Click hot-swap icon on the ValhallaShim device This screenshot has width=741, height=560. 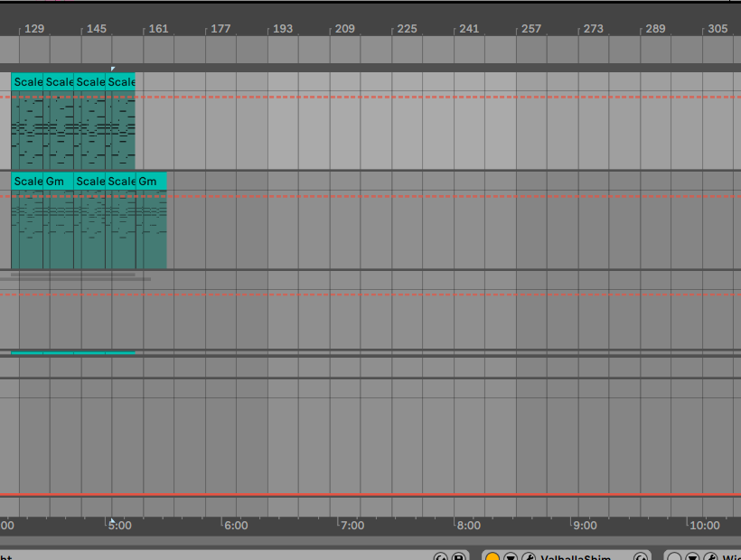(641, 557)
